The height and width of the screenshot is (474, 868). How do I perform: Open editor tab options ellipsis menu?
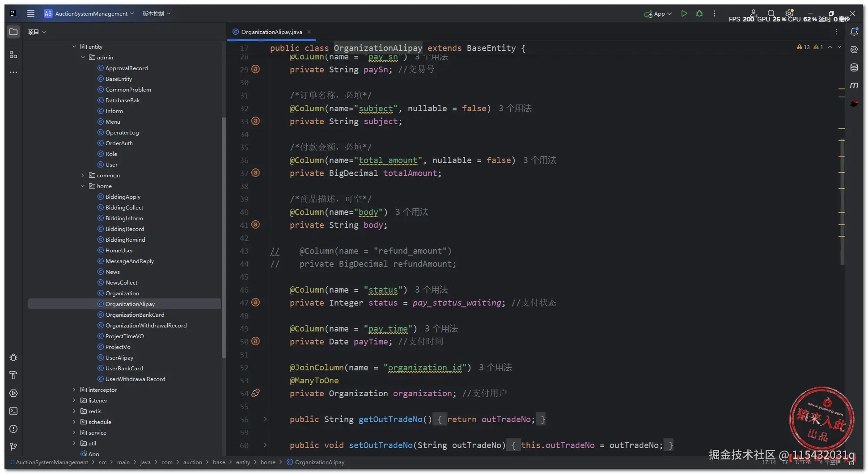click(836, 32)
